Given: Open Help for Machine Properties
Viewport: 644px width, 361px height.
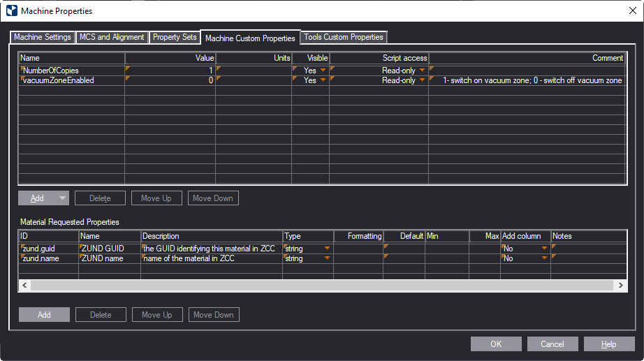Looking at the screenshot, I should (608, 344).
